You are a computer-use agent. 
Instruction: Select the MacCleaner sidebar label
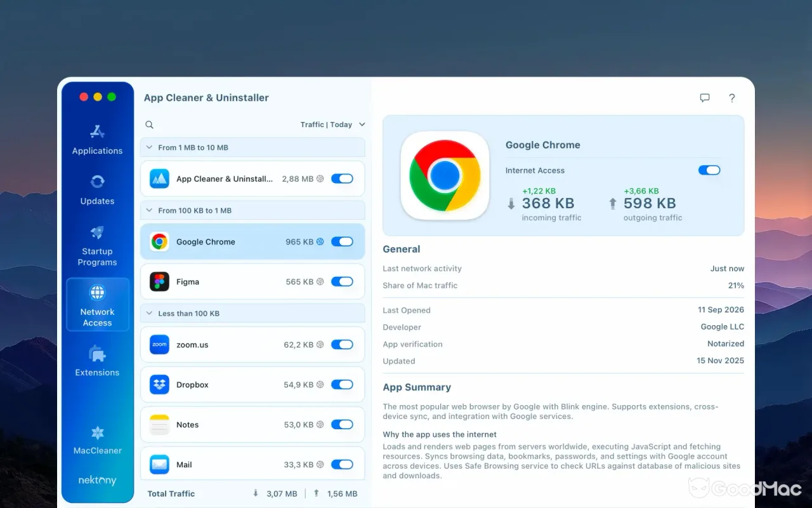[97, 451]
